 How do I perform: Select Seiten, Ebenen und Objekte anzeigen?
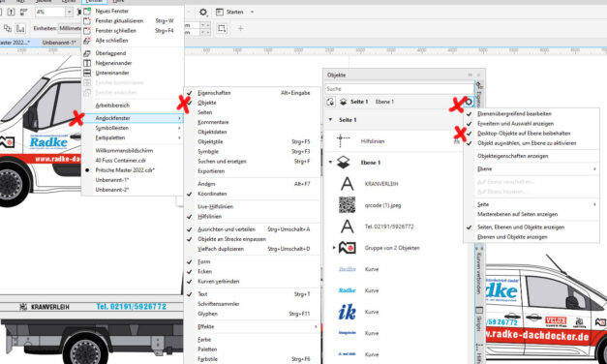[521, 227]
